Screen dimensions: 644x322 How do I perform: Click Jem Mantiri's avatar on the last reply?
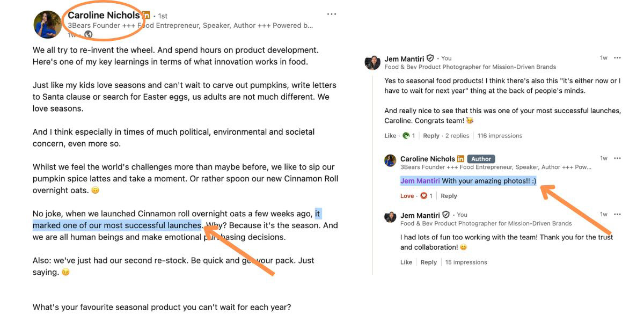390,217
